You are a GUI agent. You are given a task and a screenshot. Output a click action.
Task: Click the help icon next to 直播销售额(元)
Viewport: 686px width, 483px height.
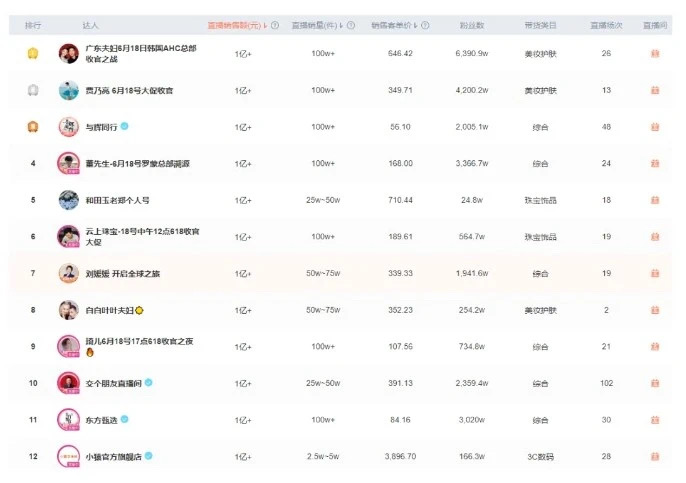tap(275, 25)
